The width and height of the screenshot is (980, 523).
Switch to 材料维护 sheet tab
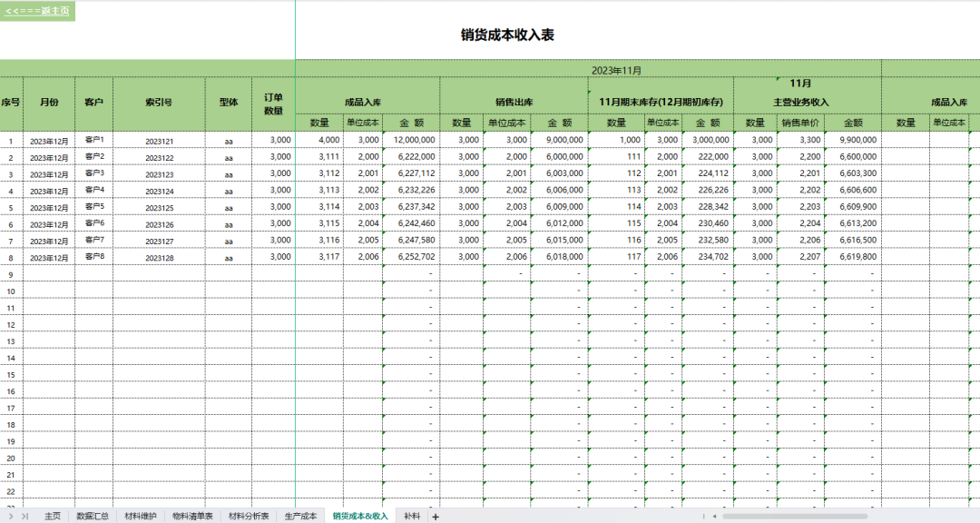pos(141,516)
